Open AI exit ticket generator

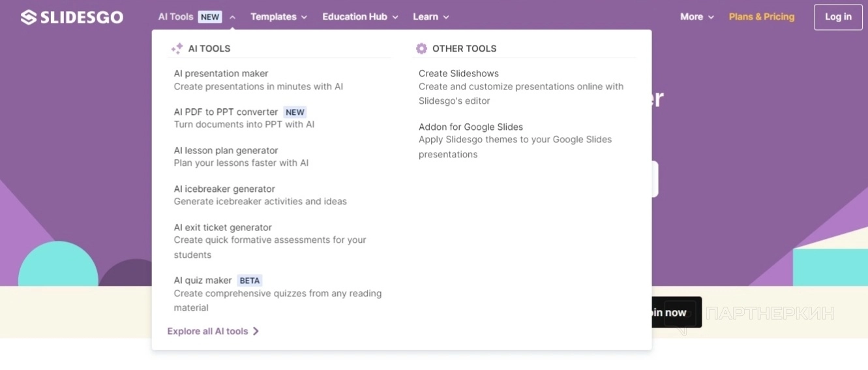(x=222, y=228)
